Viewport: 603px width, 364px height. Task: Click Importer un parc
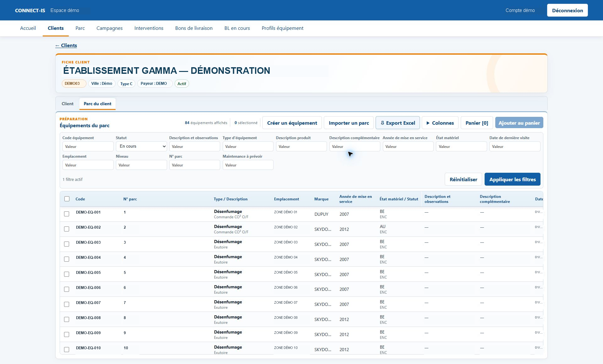tap(349, 123)
